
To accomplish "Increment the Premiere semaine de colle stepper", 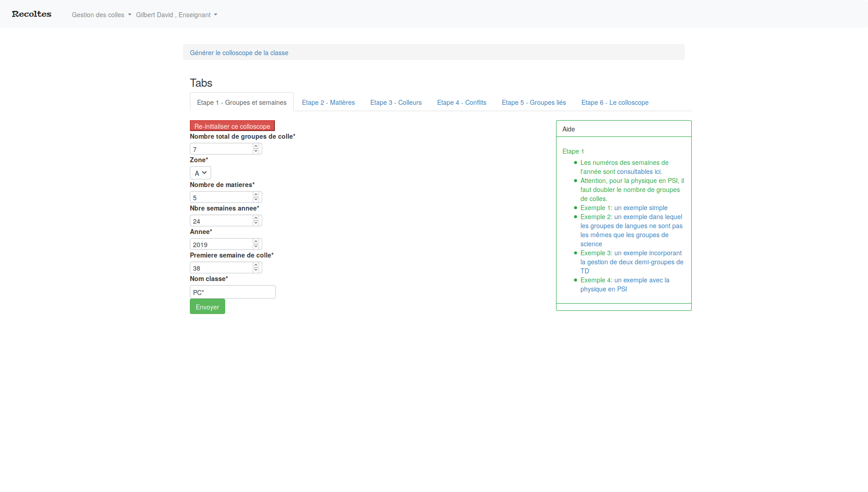I will click(x=256, y=265).
